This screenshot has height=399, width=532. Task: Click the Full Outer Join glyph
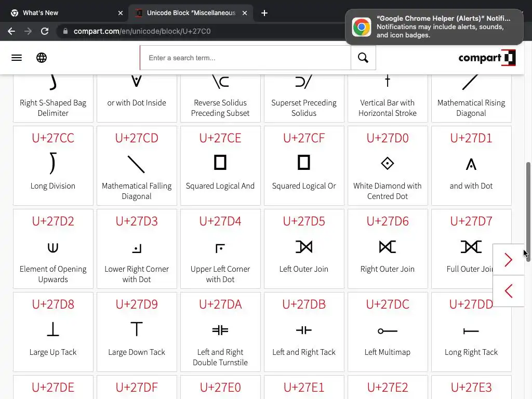click(471, 247)
